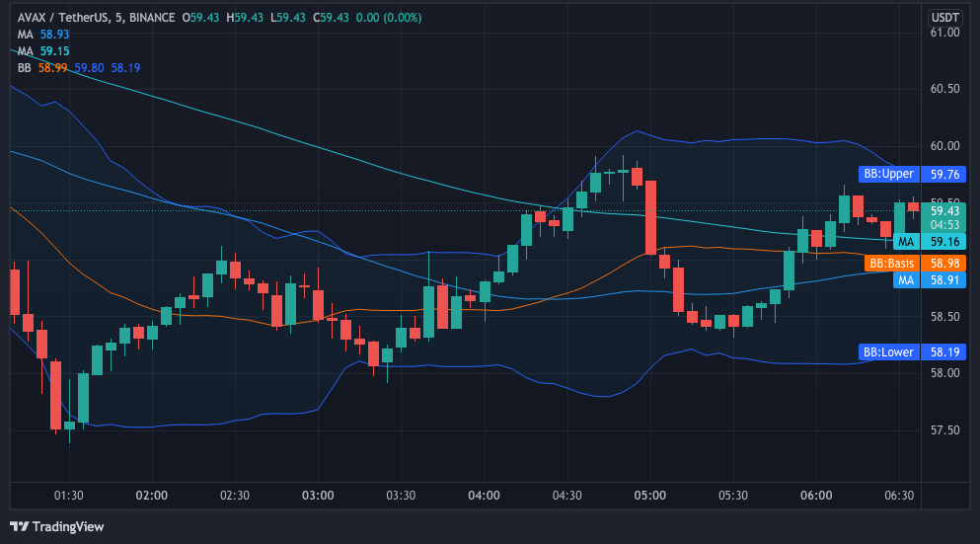Click the current price label 59.43

[944, 210]
